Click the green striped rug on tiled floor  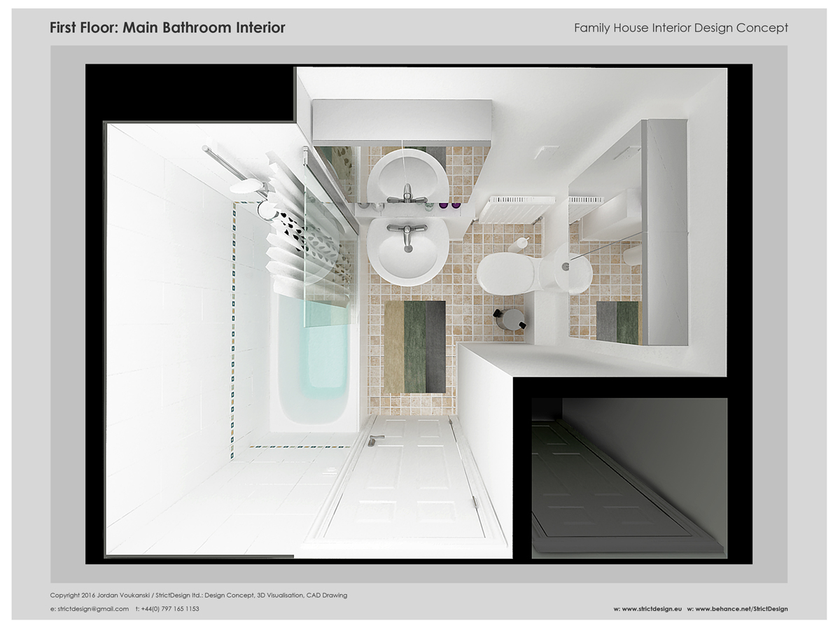[x=414, y=346]
